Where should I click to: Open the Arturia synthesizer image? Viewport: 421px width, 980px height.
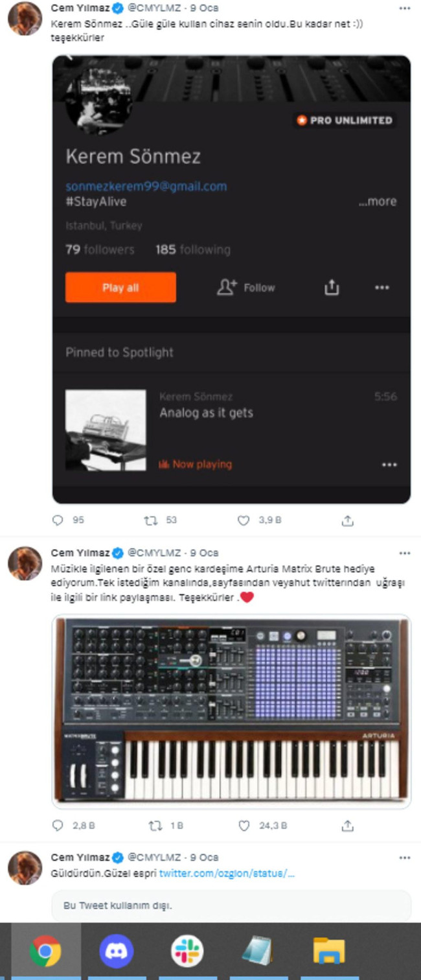coord(231,711)
